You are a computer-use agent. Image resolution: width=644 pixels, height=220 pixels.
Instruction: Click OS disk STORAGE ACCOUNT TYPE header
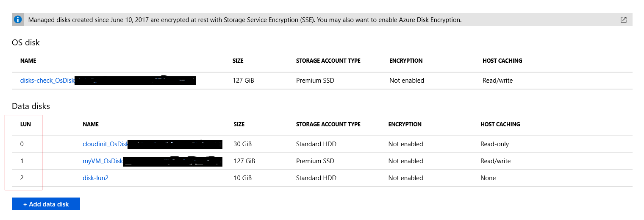[328, 61]
